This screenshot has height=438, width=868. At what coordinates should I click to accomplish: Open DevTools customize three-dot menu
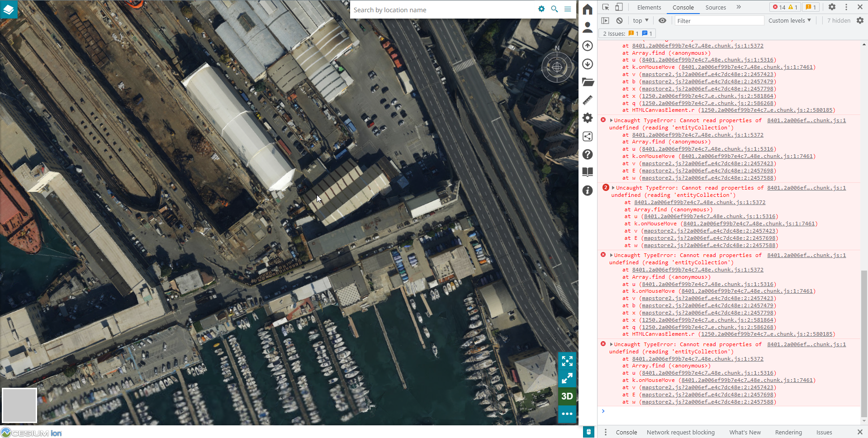click(x=846, y=7)
